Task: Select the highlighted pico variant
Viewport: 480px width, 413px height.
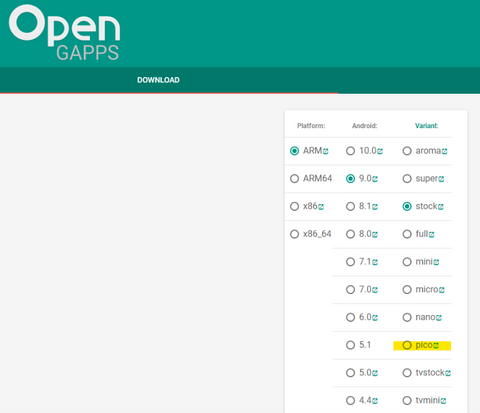Action: click(x=407, y=345)
